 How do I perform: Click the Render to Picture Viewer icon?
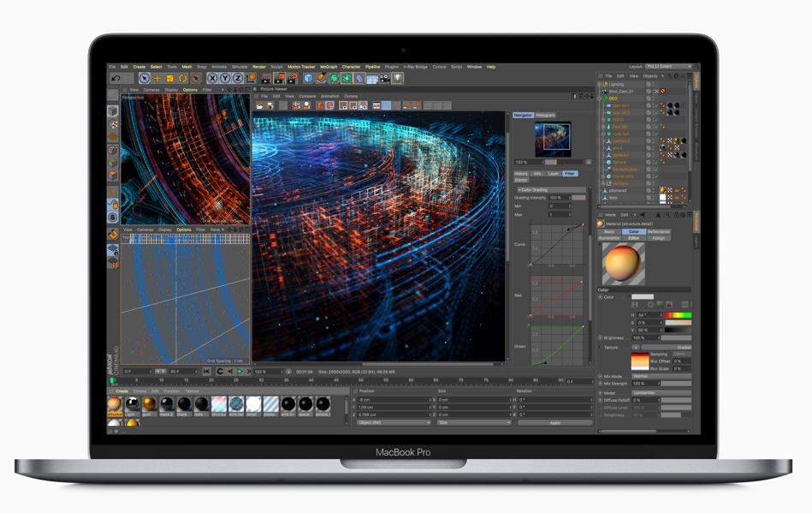pos(279,78)
